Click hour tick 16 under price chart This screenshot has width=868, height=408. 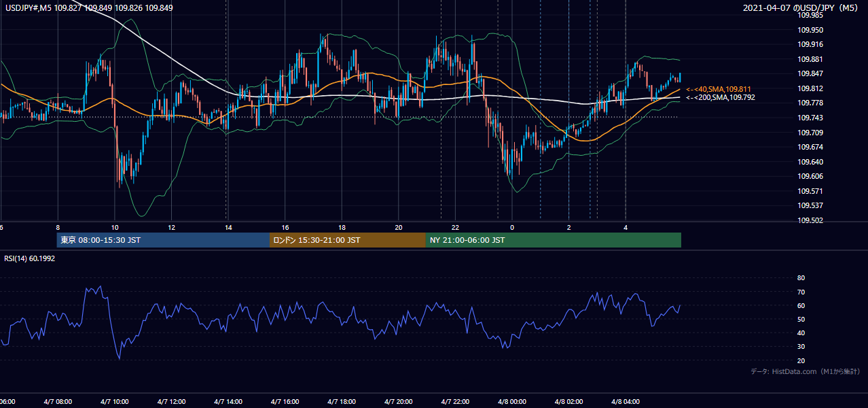point(285,228)
